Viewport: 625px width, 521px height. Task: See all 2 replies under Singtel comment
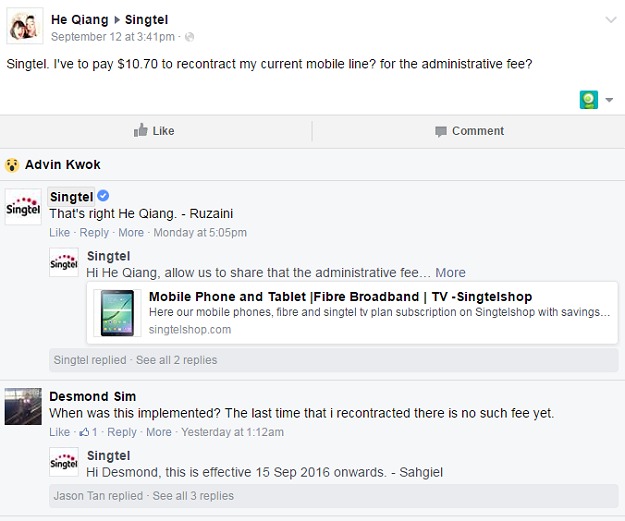[176, 360]
